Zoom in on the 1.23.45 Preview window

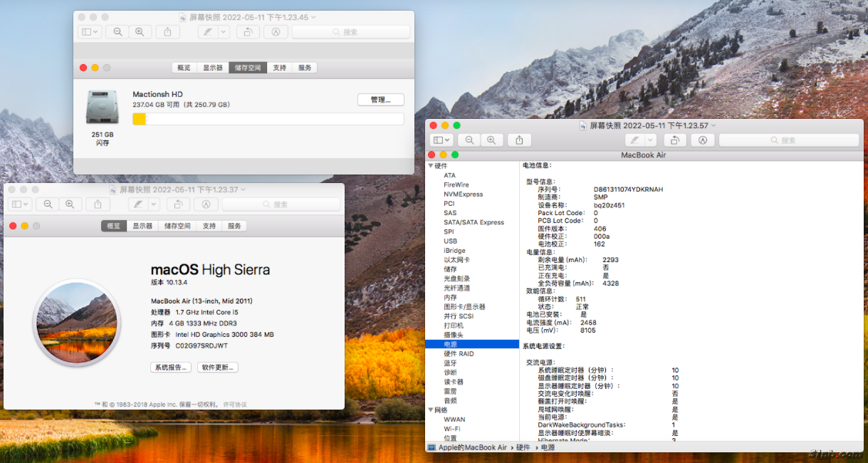pos(140,32)
